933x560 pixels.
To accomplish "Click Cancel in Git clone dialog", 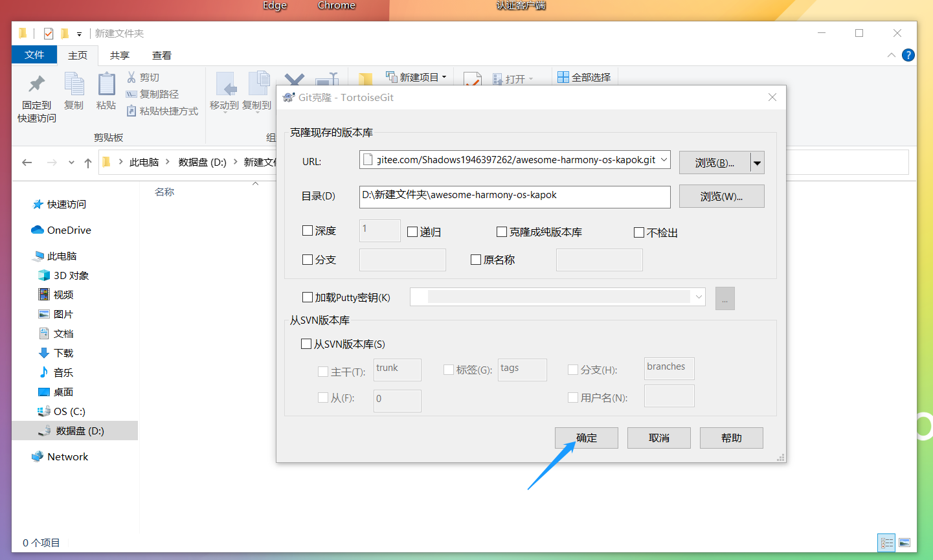I will click(659, 438).
